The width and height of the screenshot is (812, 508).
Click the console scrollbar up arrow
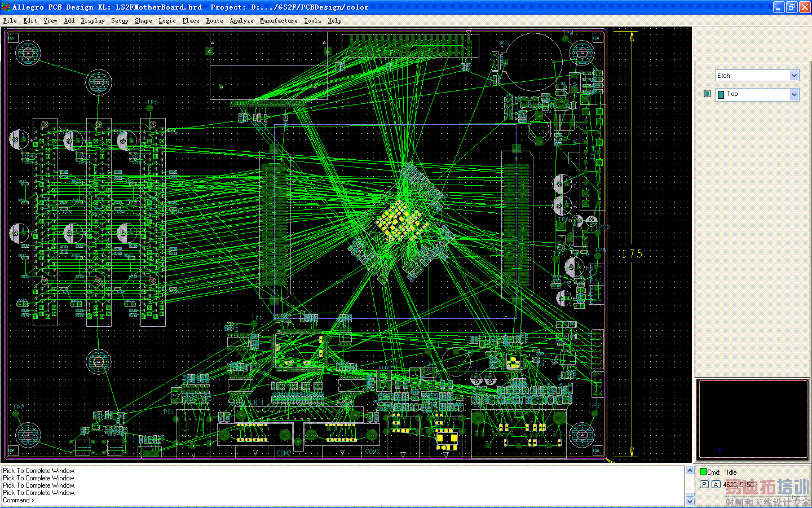(x=690, y=470)
